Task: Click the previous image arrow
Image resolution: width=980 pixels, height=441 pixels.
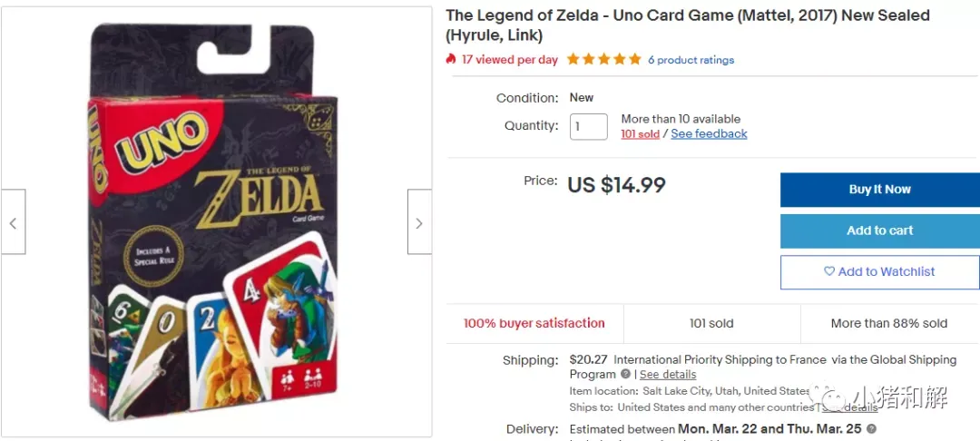Action: tap(13, 221)
